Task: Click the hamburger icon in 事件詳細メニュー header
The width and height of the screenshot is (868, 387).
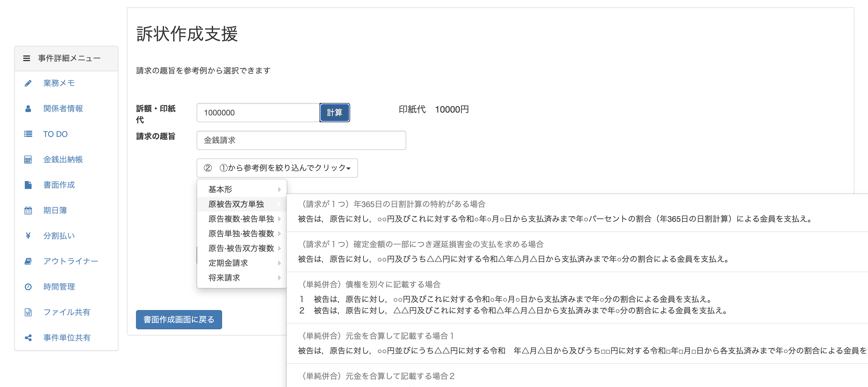Action: [x=27, y=58]
